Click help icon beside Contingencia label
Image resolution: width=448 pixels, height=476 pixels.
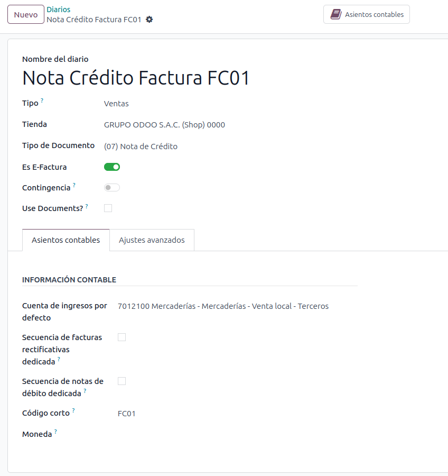click(74, 185)
